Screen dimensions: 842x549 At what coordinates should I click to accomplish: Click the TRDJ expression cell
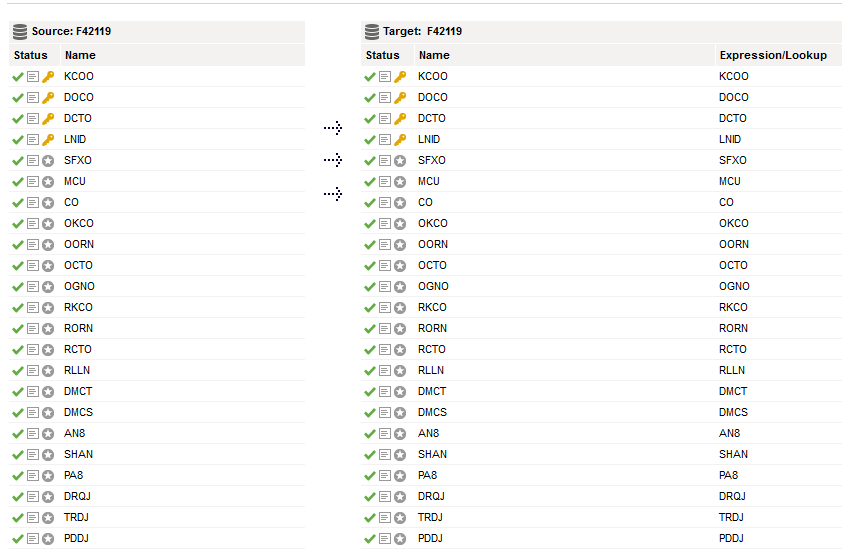731,517
